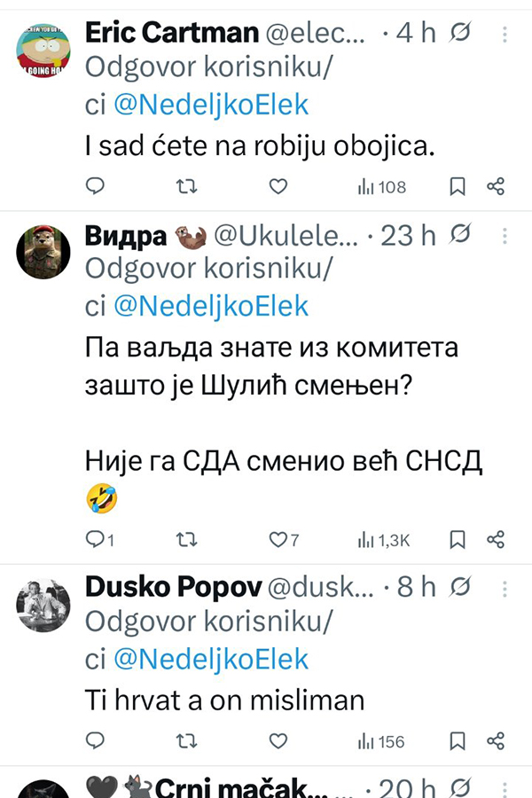
Task: Share Видра's tweet
Action: pyautogui.click(x=497, y=539)
